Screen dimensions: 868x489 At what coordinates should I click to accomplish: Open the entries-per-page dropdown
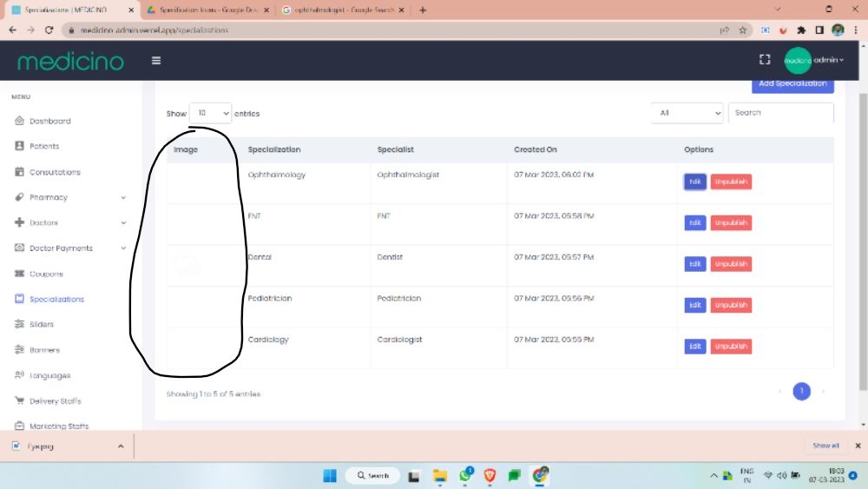210,113
